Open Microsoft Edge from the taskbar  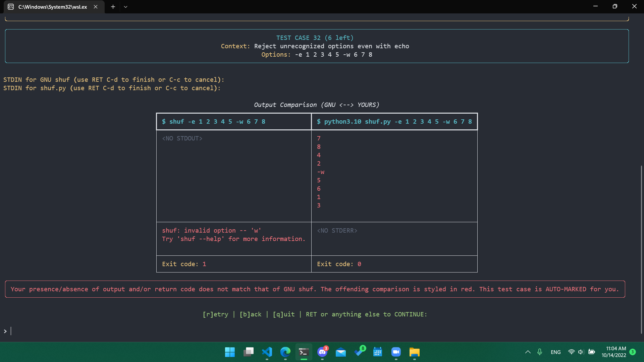pos(285,352)
